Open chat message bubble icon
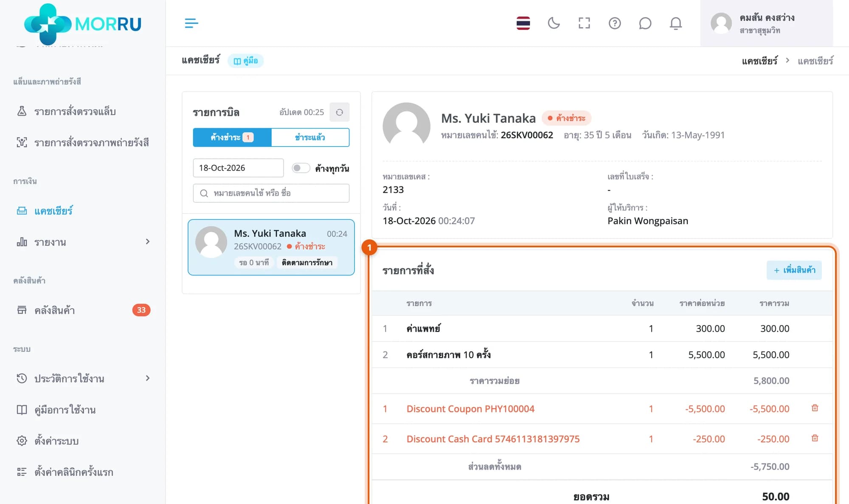This screenshot has width=849, height=504. 645,23
